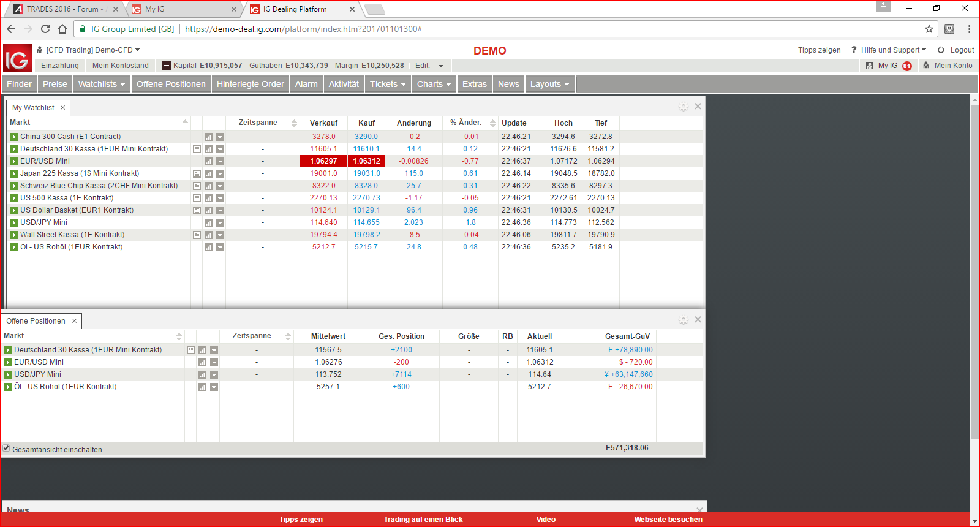Click the Logout power icon
This screenshot has width=980, height=527.
click(941, 50)
